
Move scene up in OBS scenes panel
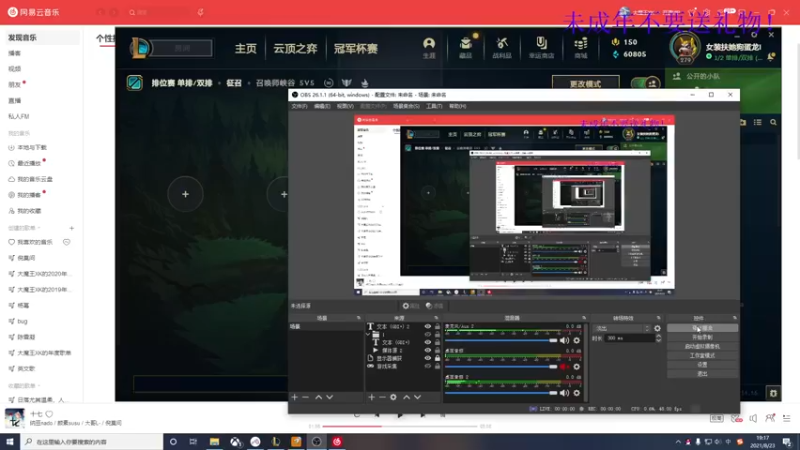(318, 397)
